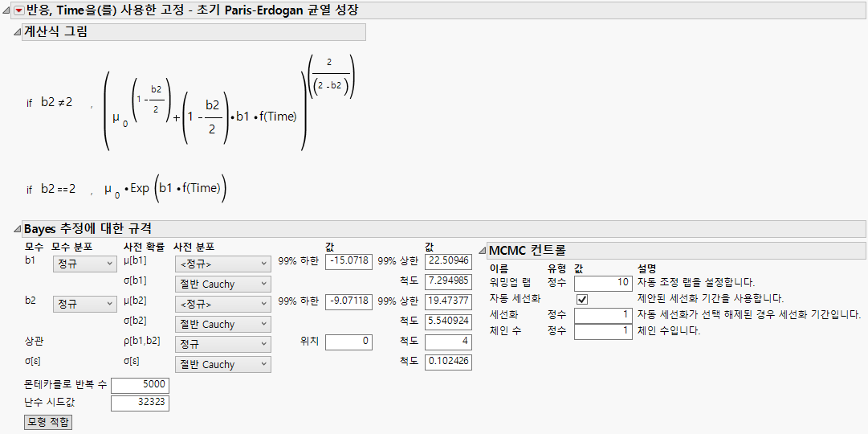Edit the 몬테카를로 반복 수 field
Screen dimensions: 868x434
point(140,386)
